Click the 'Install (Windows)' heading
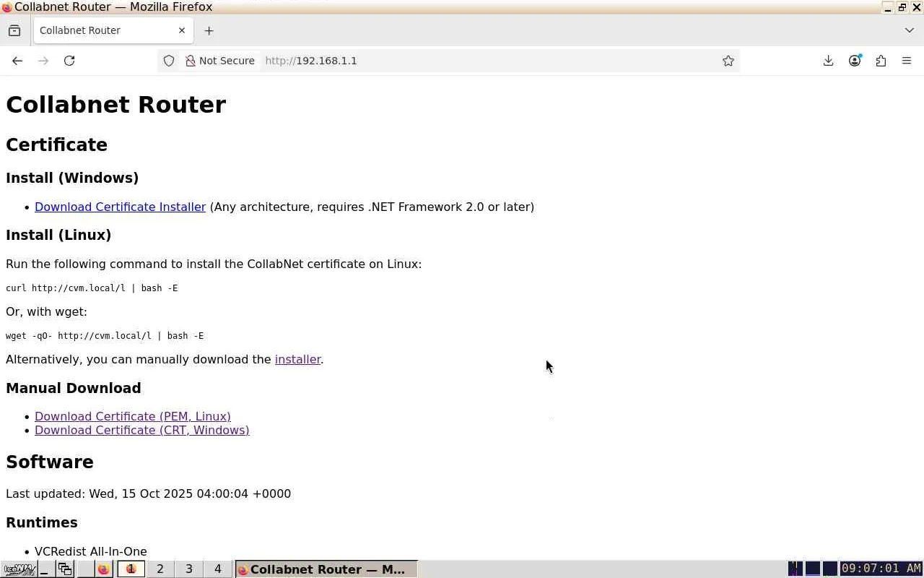 pos(72,178)
